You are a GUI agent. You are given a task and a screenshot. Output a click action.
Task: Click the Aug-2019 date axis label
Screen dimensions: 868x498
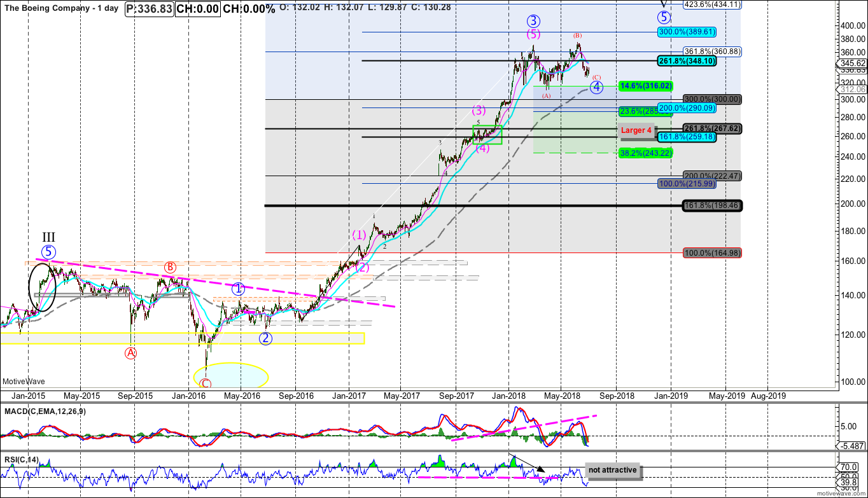pos(768,395)
